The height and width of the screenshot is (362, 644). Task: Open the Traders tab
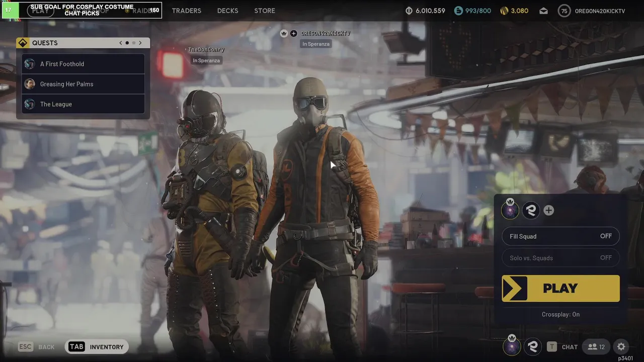pos(186,11)
